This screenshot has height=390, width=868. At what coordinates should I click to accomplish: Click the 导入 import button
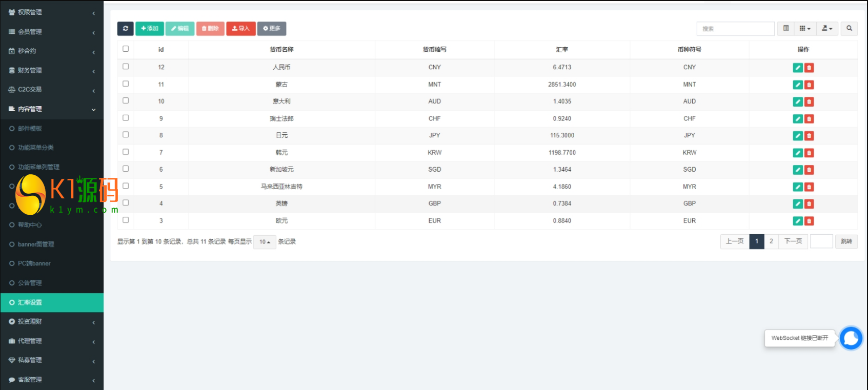(240, 29)
